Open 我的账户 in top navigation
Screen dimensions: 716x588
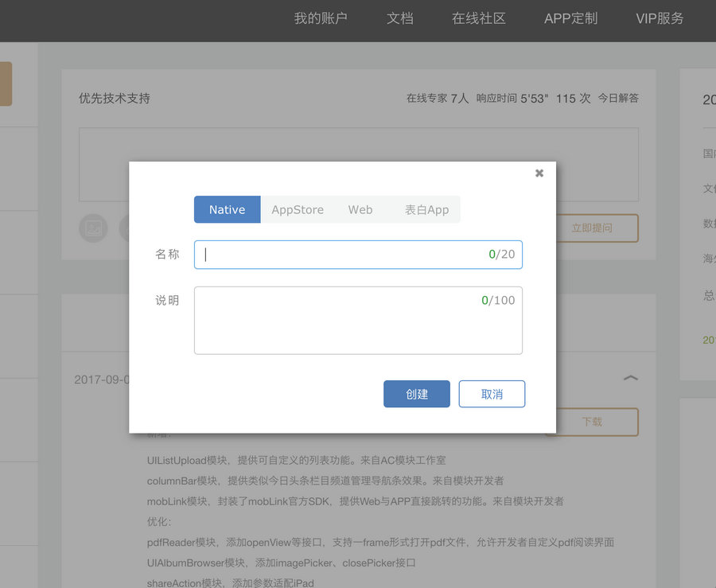click(x=321, y=18)
